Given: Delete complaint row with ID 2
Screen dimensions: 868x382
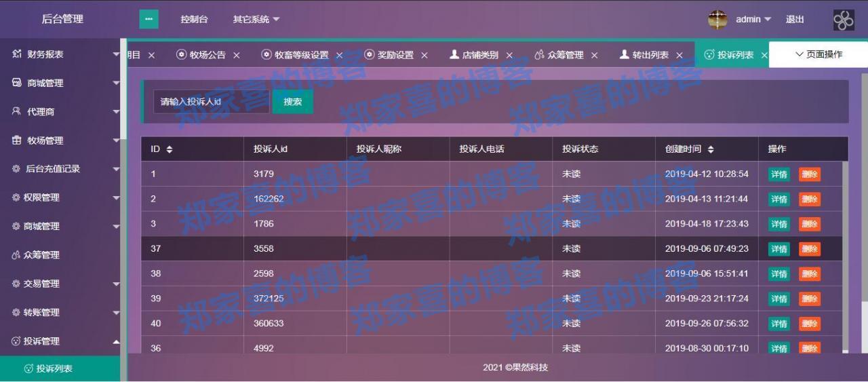Looking at the screenshot, I should coord(810,199).
